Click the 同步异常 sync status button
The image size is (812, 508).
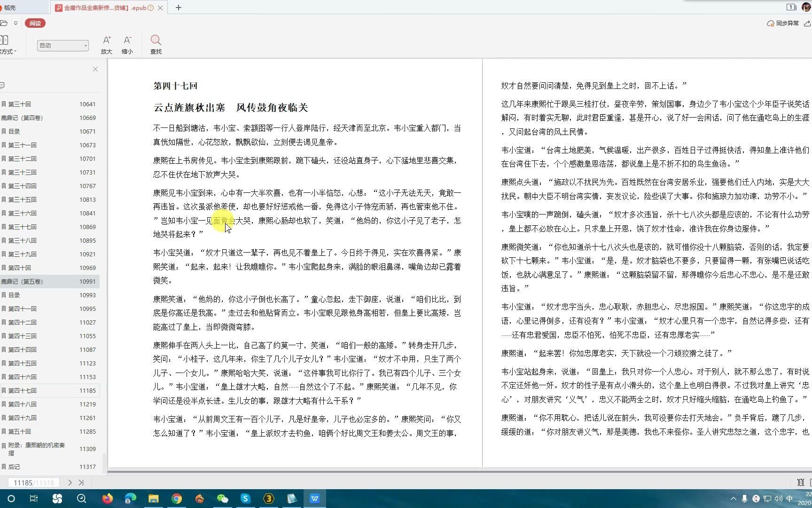point(783,23)
